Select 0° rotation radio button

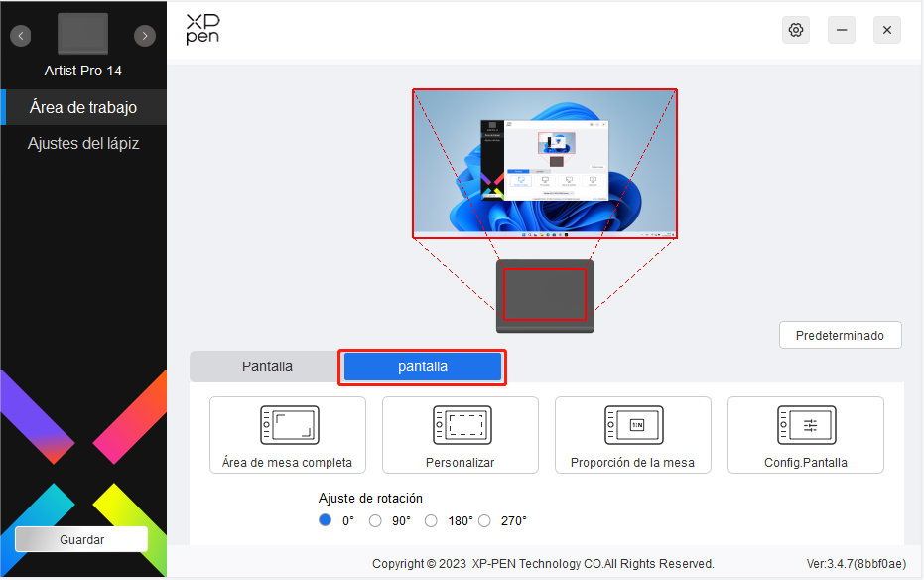(325, 520)
